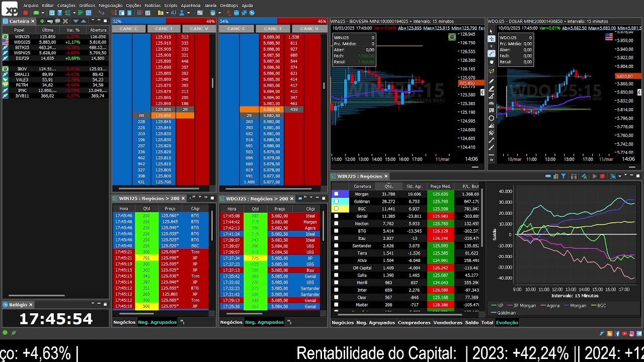Click CANC T in the 52% order book

click(164, 29)
